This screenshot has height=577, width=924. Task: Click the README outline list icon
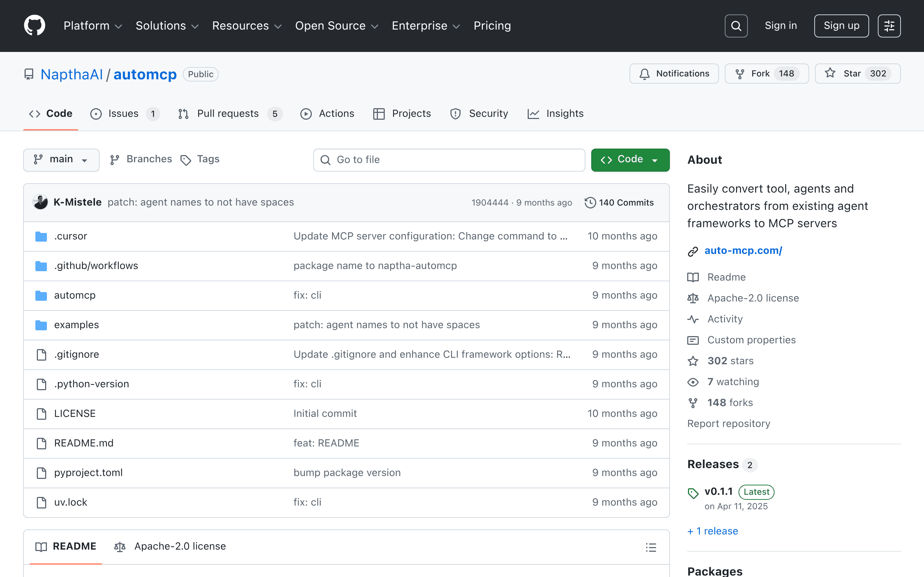(651, 547)
